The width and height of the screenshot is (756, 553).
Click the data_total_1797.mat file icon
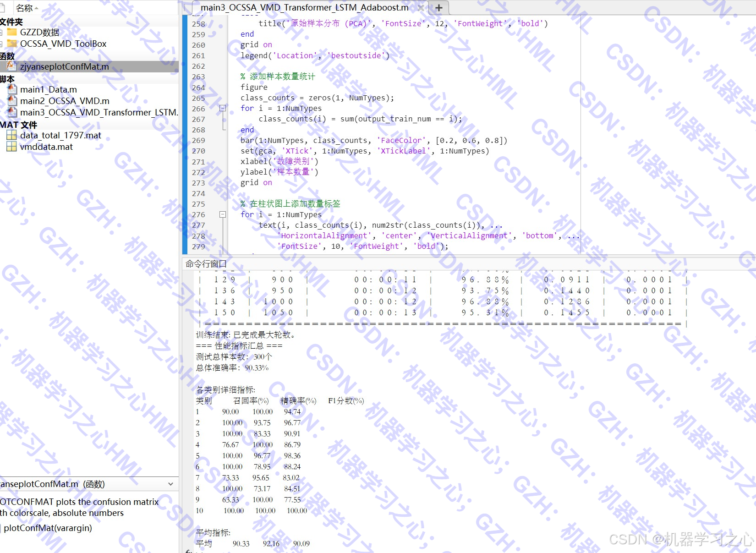click(x=12, y=135)
